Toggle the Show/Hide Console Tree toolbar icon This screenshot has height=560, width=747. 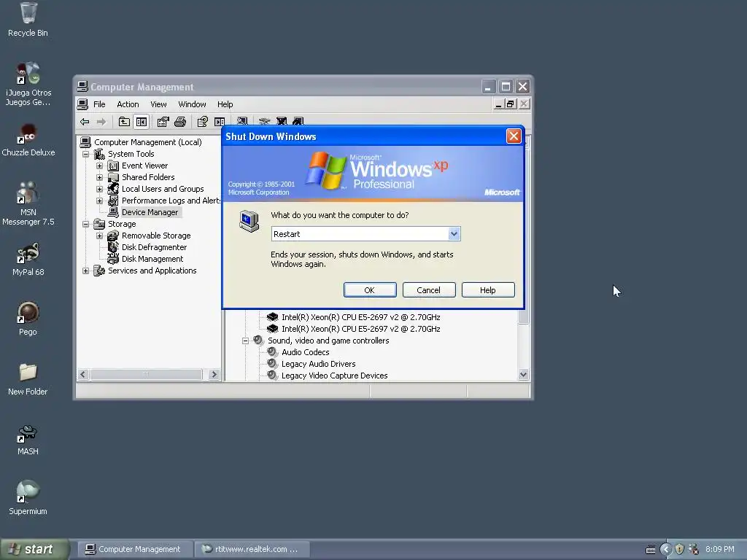pyautogui.click(x=142, y=122)
